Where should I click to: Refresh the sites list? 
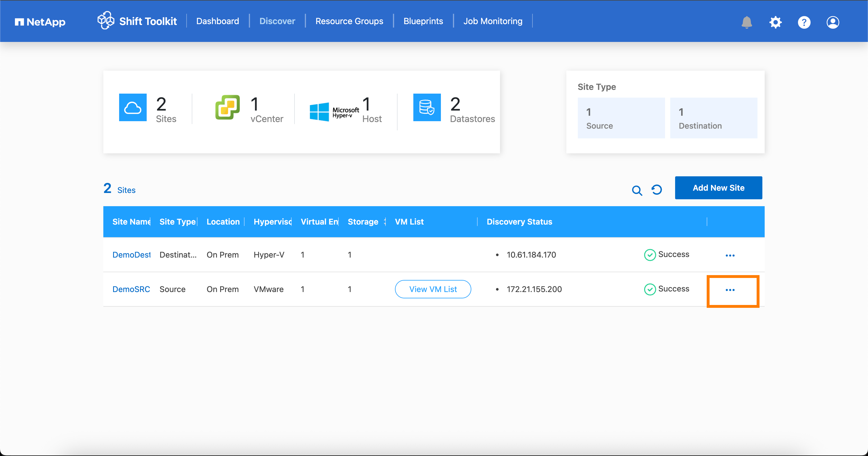tap(656, 190)
